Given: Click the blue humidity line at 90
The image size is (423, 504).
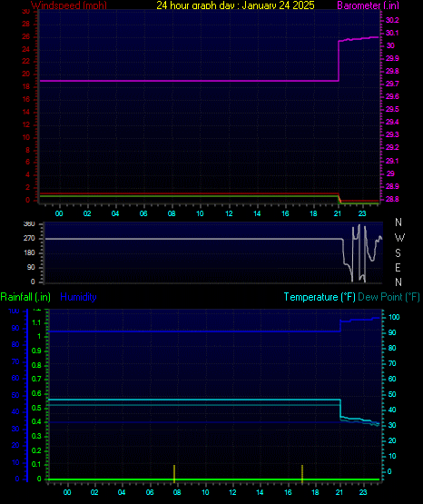Looking at the screenshot, I should [x=193, y=331].
